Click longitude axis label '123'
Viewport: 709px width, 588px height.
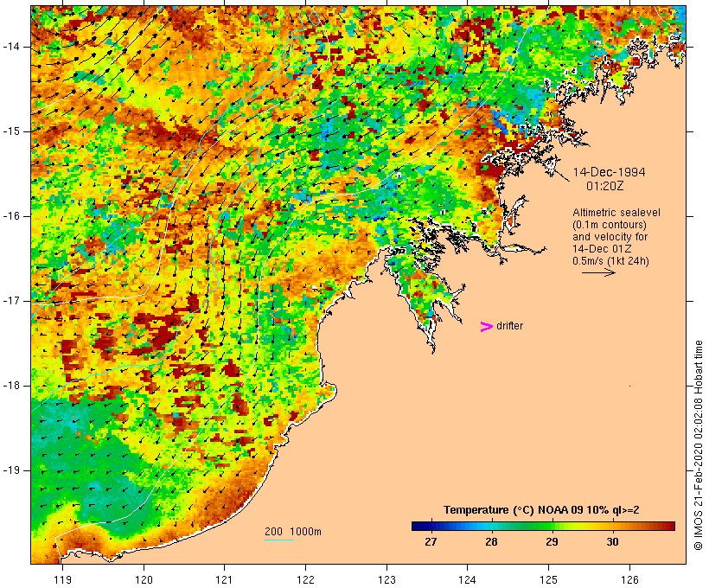(386, 580)
